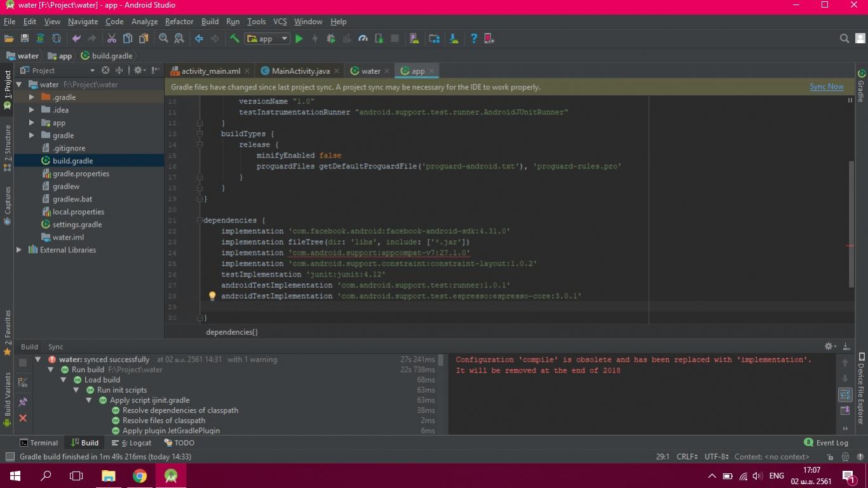Click the Collapse All icon in Project panel

tap(120, 71)
